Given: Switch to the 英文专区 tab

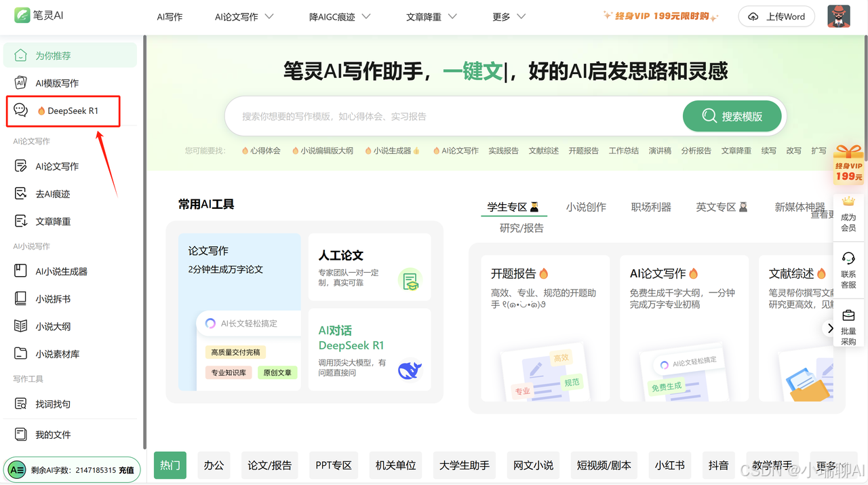Looking at the screenshot, I should tap(722, 207).
